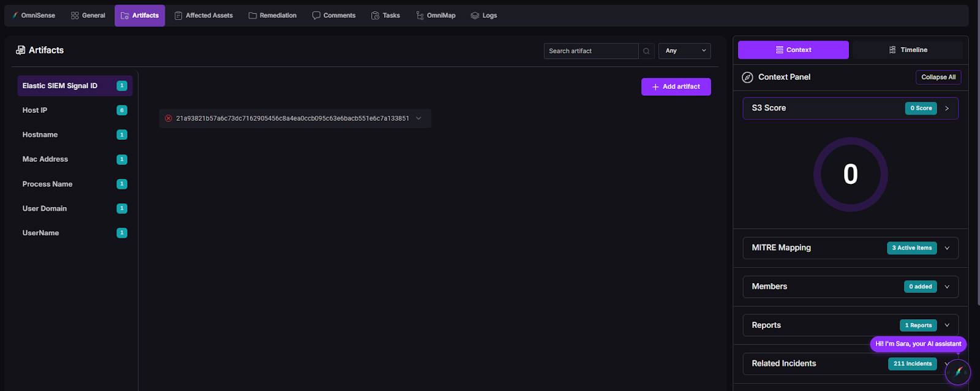
Task: Select the Host IP count badge
Action: pyautogui.click(x=122, y=110)
